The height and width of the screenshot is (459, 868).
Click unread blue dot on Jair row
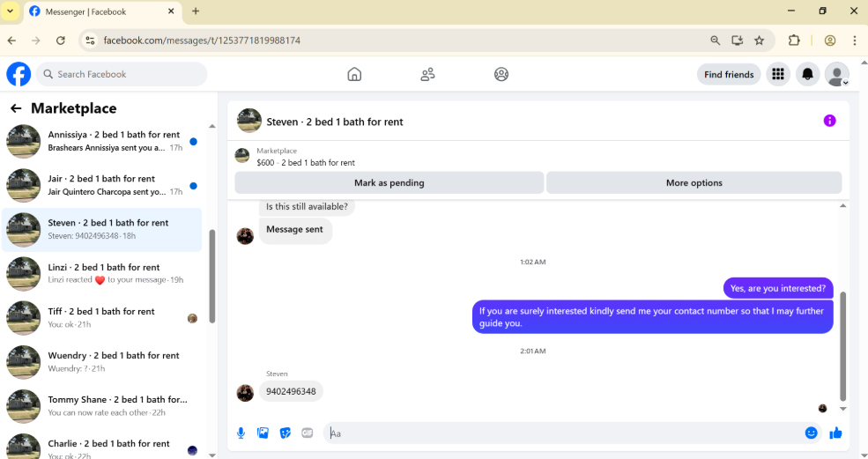pyautogui.click(x=193, y=186)
